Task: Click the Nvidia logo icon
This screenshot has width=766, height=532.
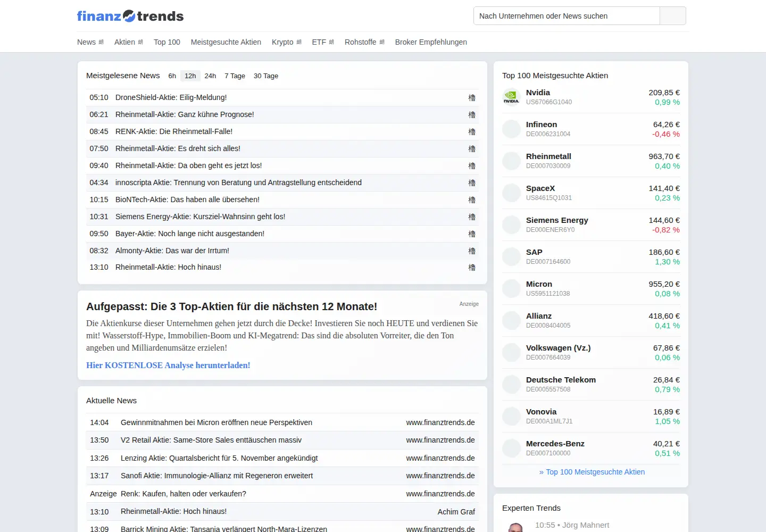Action: [x=511, y=97]
